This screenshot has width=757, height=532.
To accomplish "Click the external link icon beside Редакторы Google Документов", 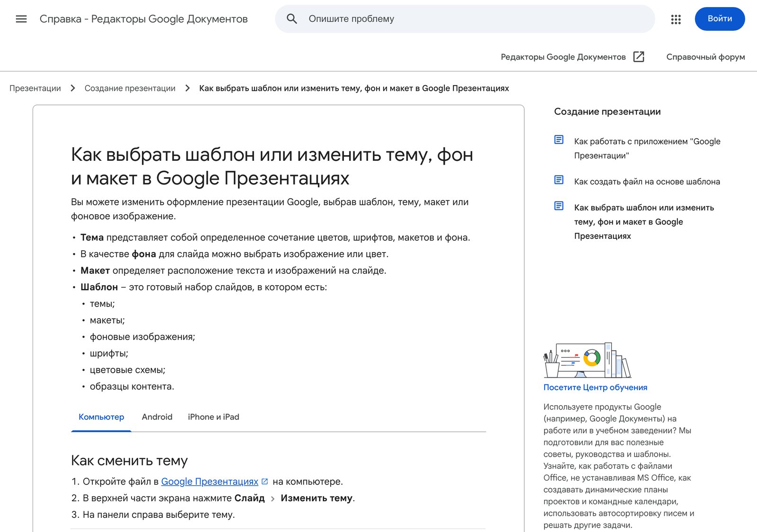I will pyautogui.click(x=639, y=57).
